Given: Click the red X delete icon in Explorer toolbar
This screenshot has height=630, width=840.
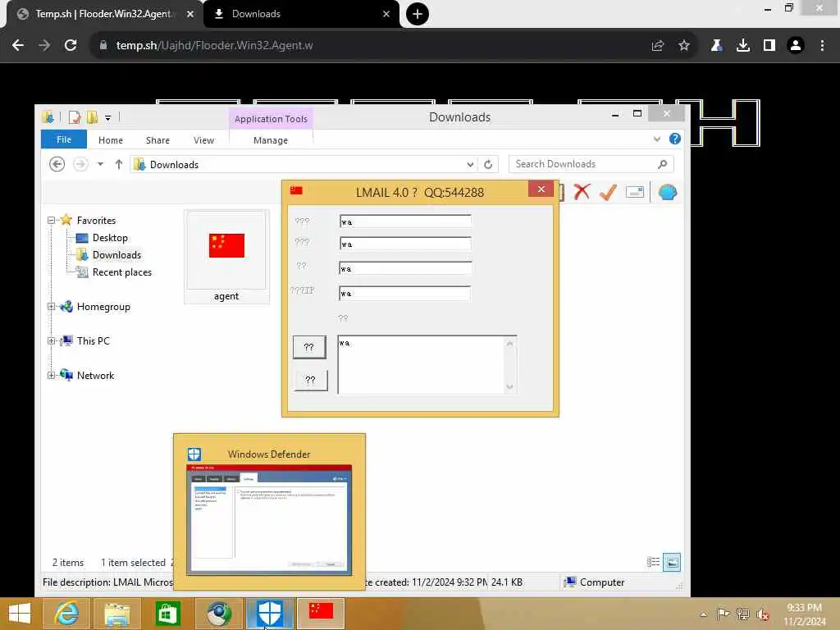Looking at the screenshot, I should 582,192.
